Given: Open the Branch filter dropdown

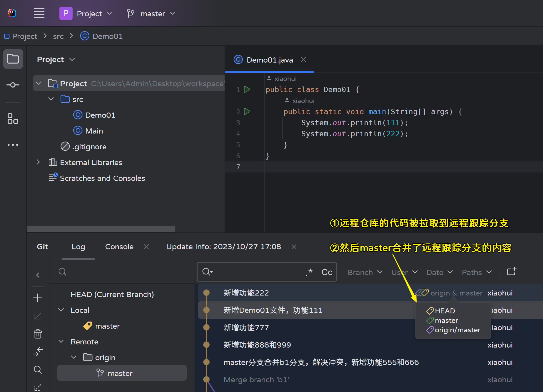Looking at the screenshot, I should pos(365,272).
